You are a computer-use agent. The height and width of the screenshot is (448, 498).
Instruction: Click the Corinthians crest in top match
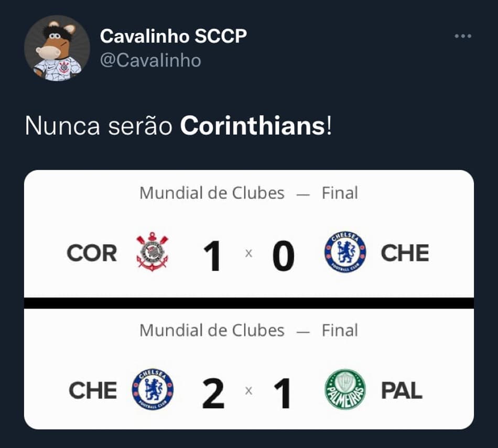(x=152, y=252)
